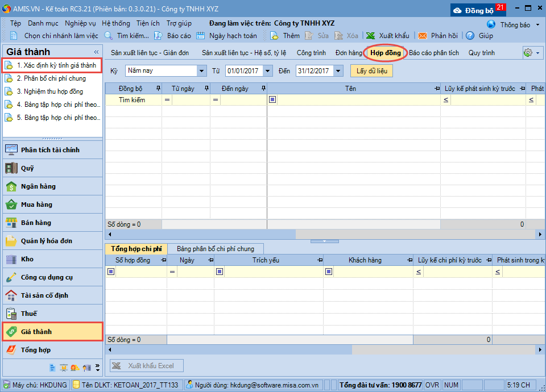Viewport: 546px width, 392px height.
Task: Open the Giúp help icon
Action: pos(470,36)
